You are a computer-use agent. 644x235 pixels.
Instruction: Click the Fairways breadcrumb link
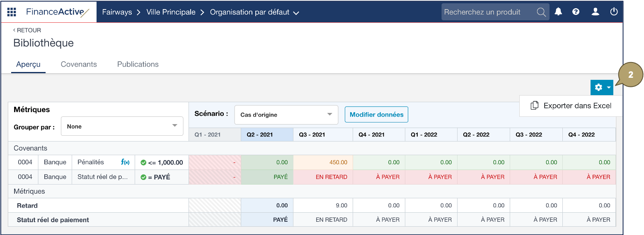point(117,12)
